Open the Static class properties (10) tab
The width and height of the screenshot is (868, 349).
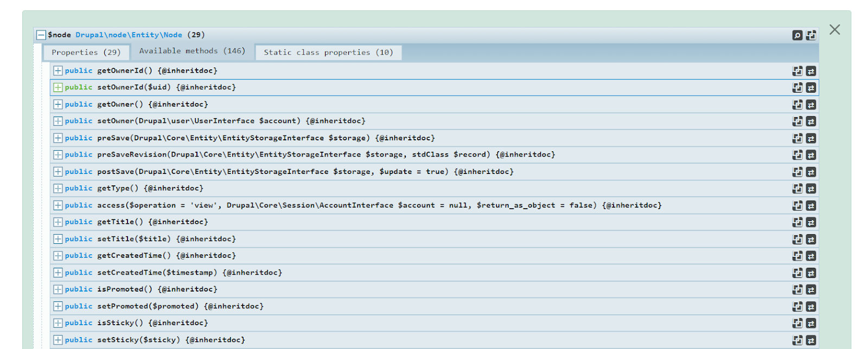point(328,53)
